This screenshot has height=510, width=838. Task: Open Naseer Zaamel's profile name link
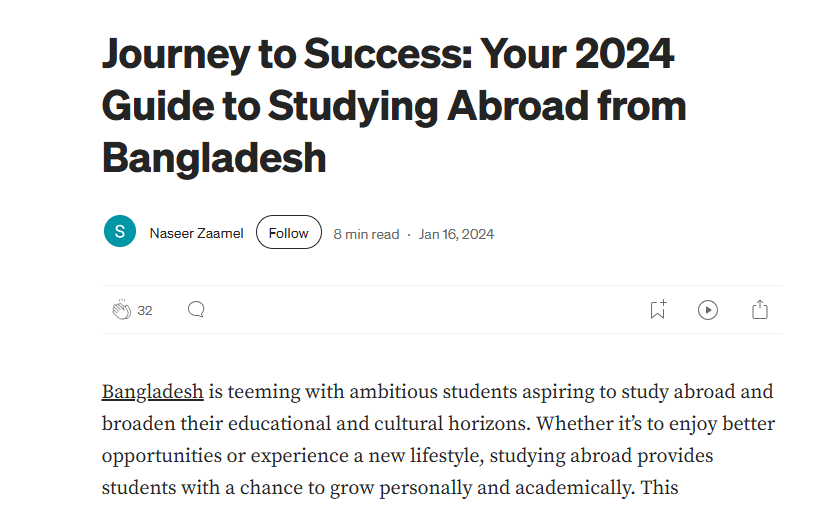pyautogui.click(x=196, y=234)
